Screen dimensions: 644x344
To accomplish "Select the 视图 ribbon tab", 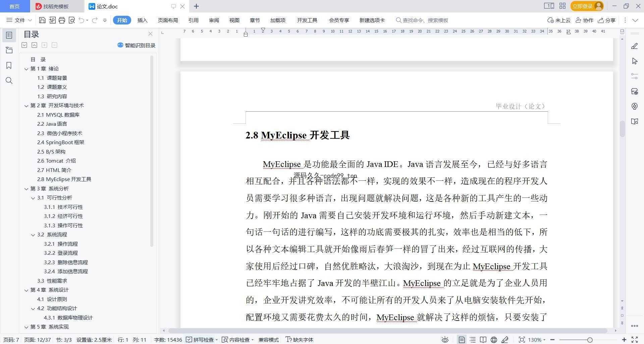I will pyautogui.click(x=234, y=20).
